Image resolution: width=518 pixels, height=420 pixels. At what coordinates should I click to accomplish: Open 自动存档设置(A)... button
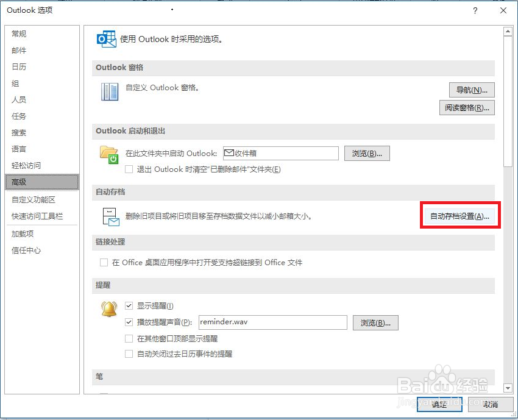tap(459, 216)
